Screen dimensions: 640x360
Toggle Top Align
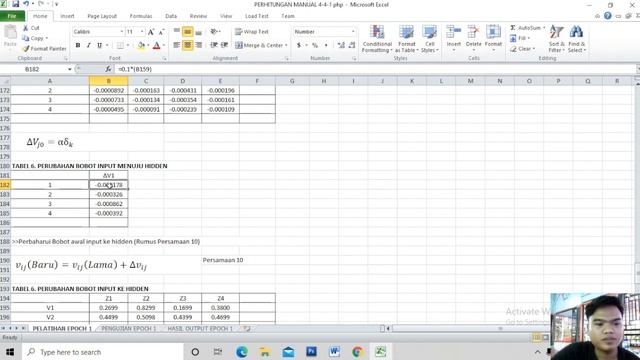point(176,31)
